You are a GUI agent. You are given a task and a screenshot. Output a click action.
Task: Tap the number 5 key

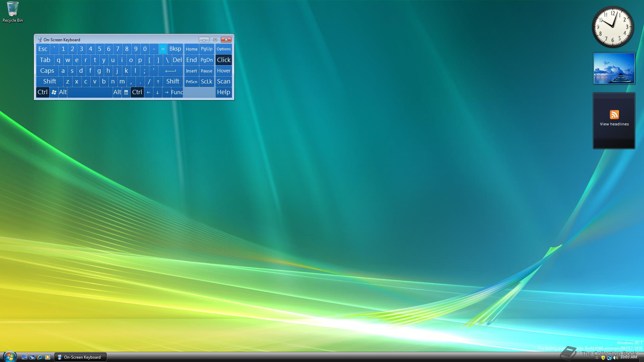pyautogui.click(x=99, y=49)
